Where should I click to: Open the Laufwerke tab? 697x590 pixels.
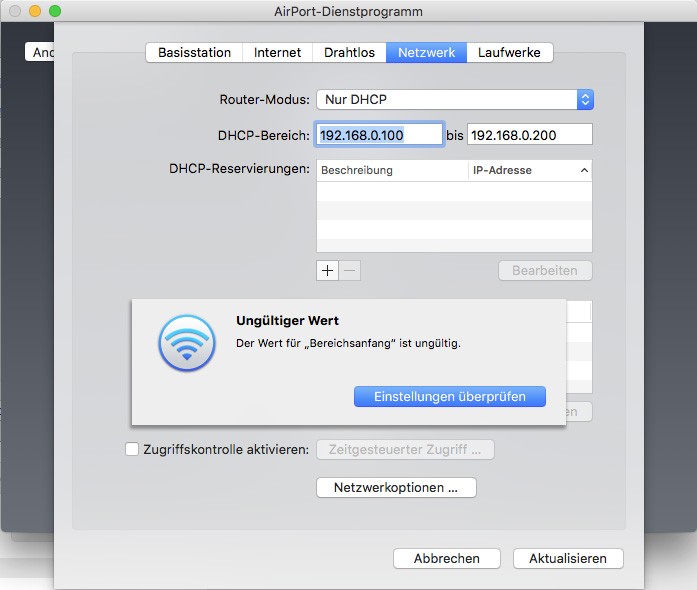click(510, 53)
